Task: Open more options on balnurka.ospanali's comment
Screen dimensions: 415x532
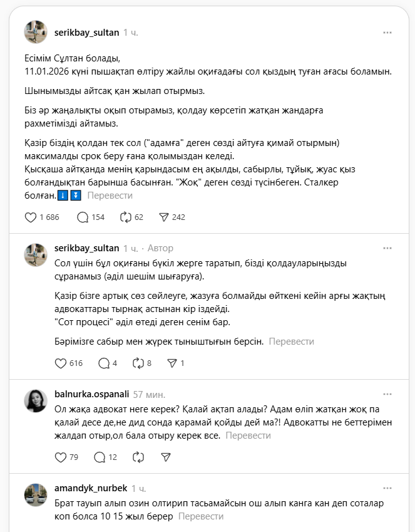Action: pos(387,395)
